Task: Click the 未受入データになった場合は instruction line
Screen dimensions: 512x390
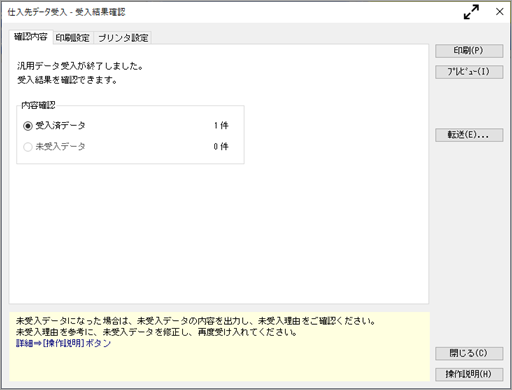Action: click(196, 321)
